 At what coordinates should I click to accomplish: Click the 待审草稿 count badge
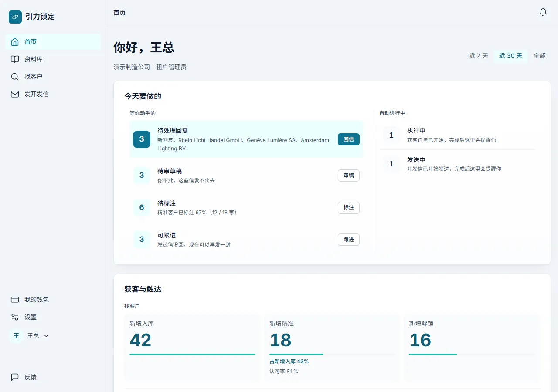pyautogui.click(x=142, y=176)
